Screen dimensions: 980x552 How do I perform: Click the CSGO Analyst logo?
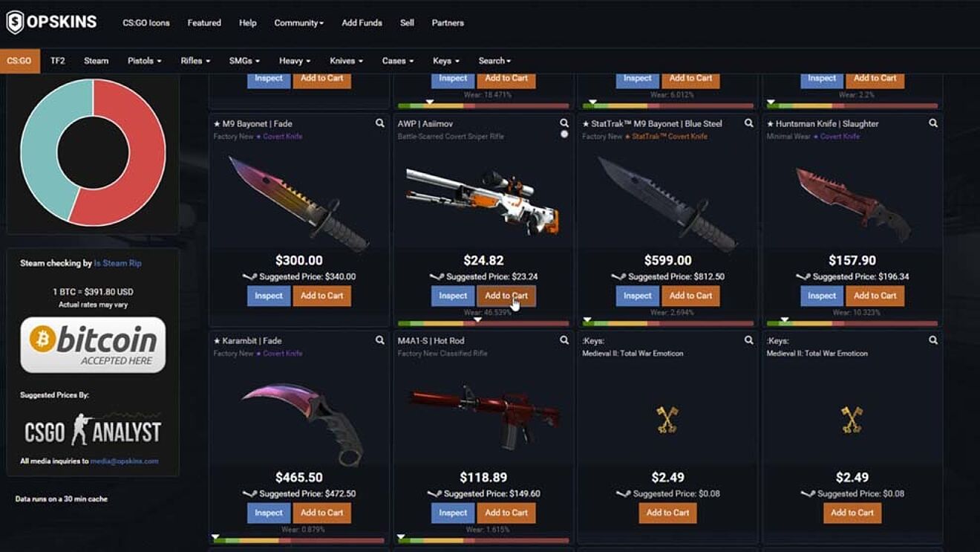tap(93, 429)
